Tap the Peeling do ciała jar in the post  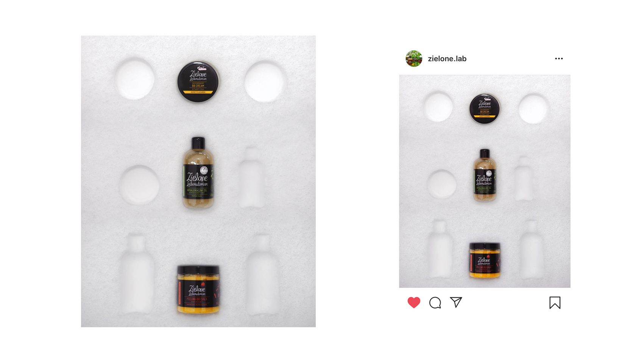(x=485, y=261)
